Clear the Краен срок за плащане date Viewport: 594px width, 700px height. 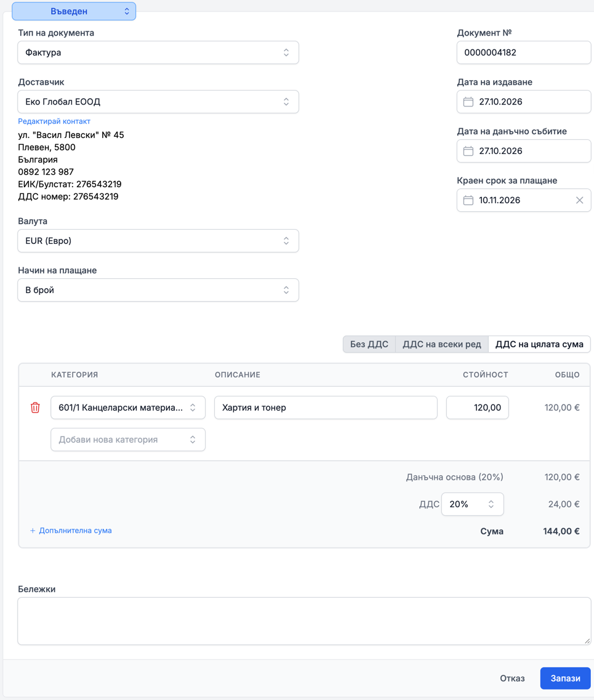tap(579, 200)
